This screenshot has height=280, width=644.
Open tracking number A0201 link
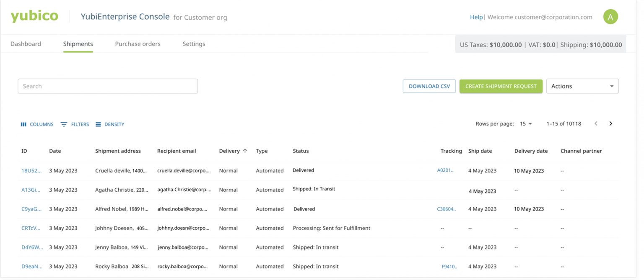(446, 170)
